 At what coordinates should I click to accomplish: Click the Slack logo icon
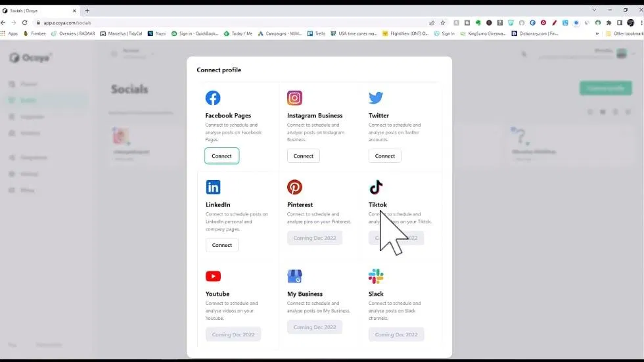[376, 276]
